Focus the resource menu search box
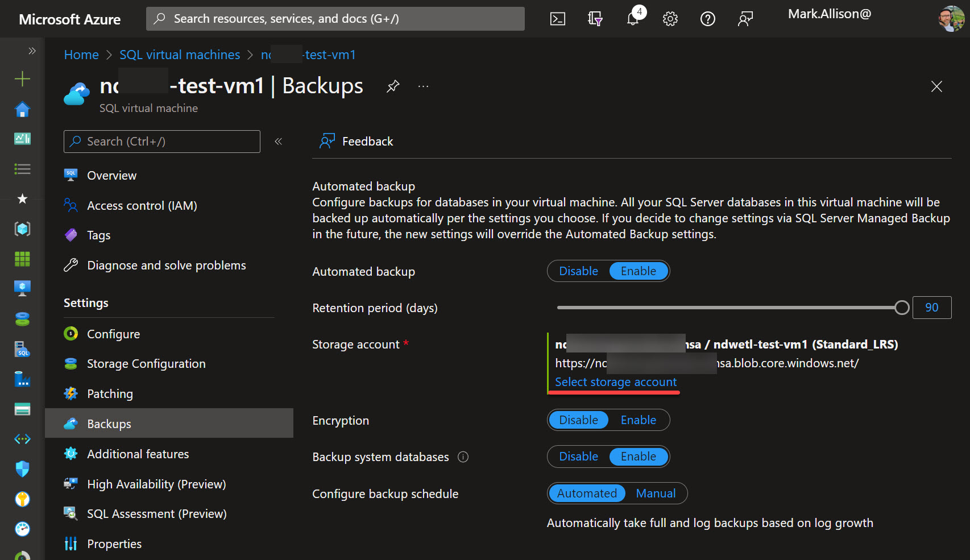Image resolution: width=970 pixels, height=560 pixels. click(x=162, y=142)
